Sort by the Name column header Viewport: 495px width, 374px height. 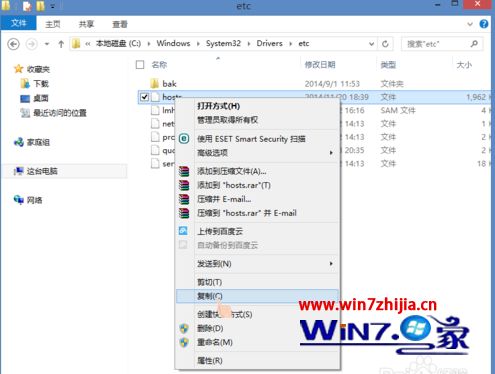[x=159, y=65]
